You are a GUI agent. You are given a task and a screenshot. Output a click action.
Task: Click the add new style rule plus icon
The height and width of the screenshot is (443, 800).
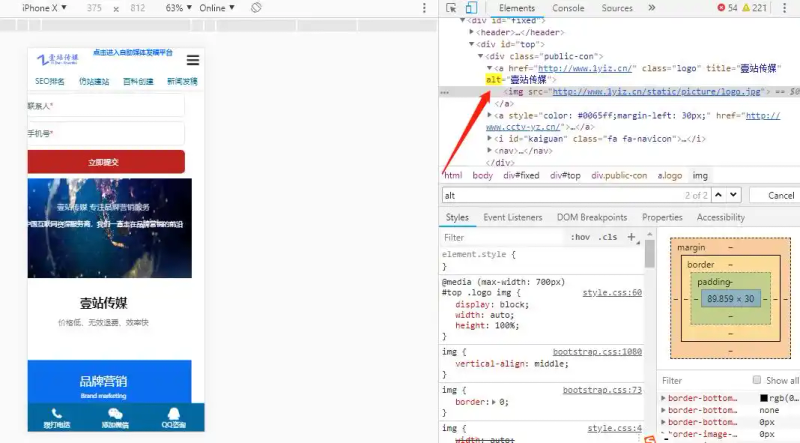(631, 238)
